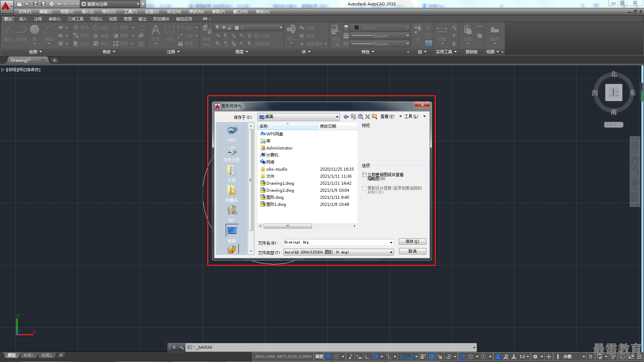Open the 查看 view menu in dialog
Screen dimensions: 644x362
pyautogui.click(x=391, y=117)
